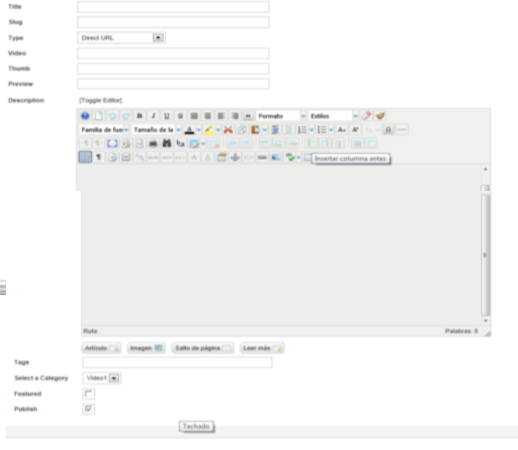The width and height of the screenshot is (518, 450).
Task: Insert special character Omega icon
Action: (388, 130)
